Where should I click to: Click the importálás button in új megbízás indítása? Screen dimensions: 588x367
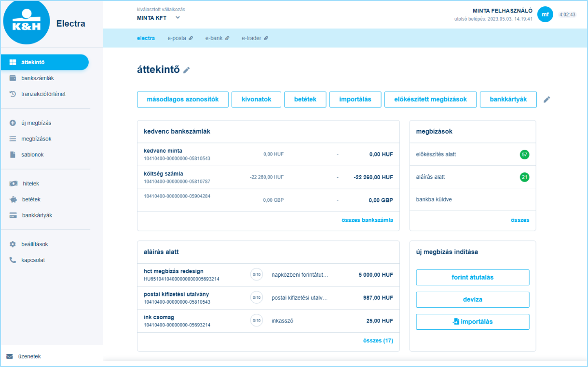(x=472, y=322)
